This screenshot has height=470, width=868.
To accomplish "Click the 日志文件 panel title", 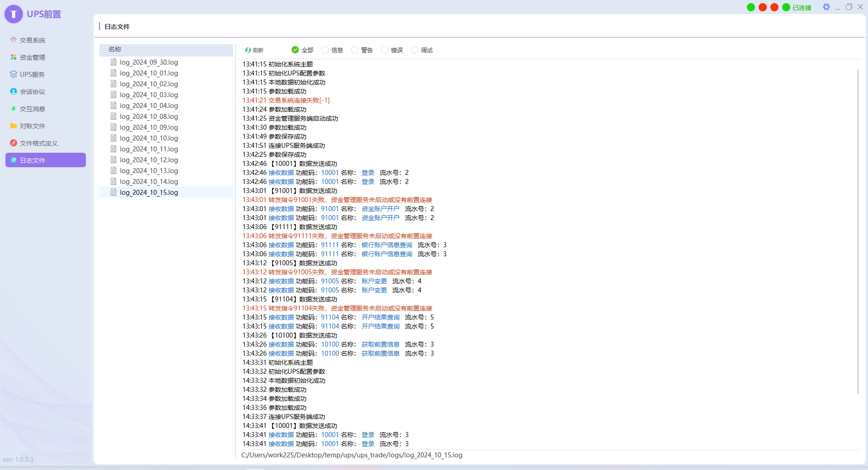I will click(117, 27).
